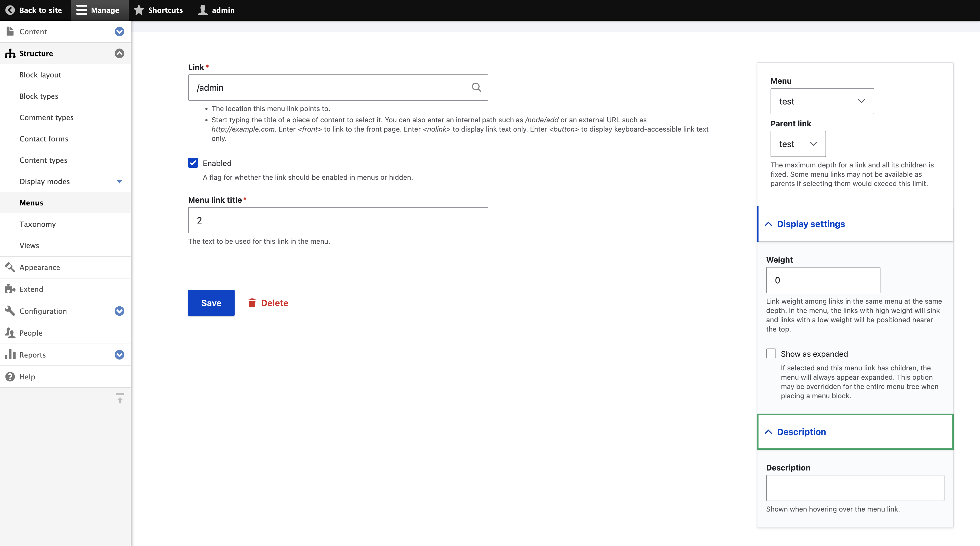Click the Shortcuts star icon
980x546 pixels.
point(139,10)
